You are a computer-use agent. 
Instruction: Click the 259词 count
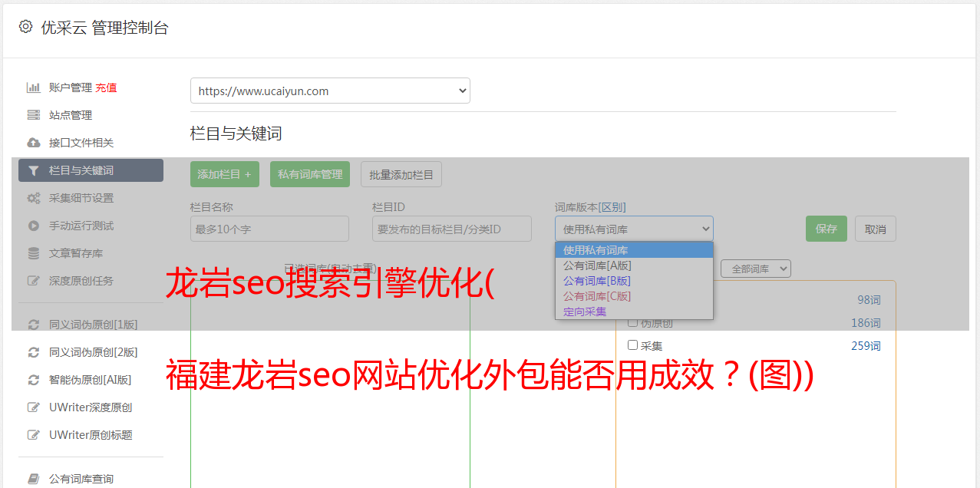[x=866, y=346]
